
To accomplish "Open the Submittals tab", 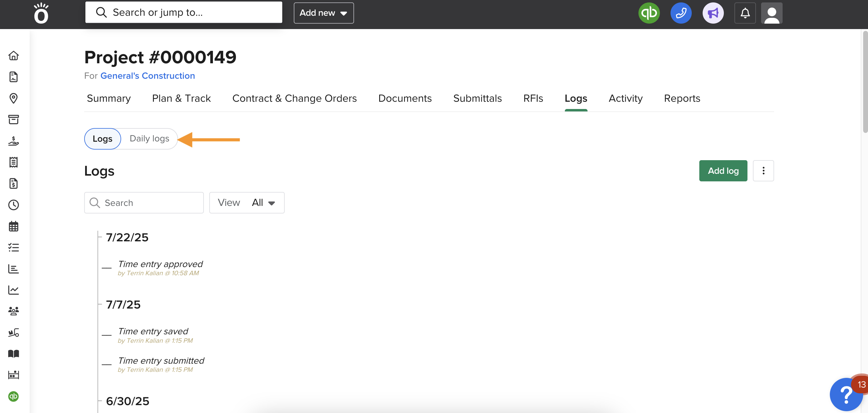I will pyautogui.click(x=477, y=98).
